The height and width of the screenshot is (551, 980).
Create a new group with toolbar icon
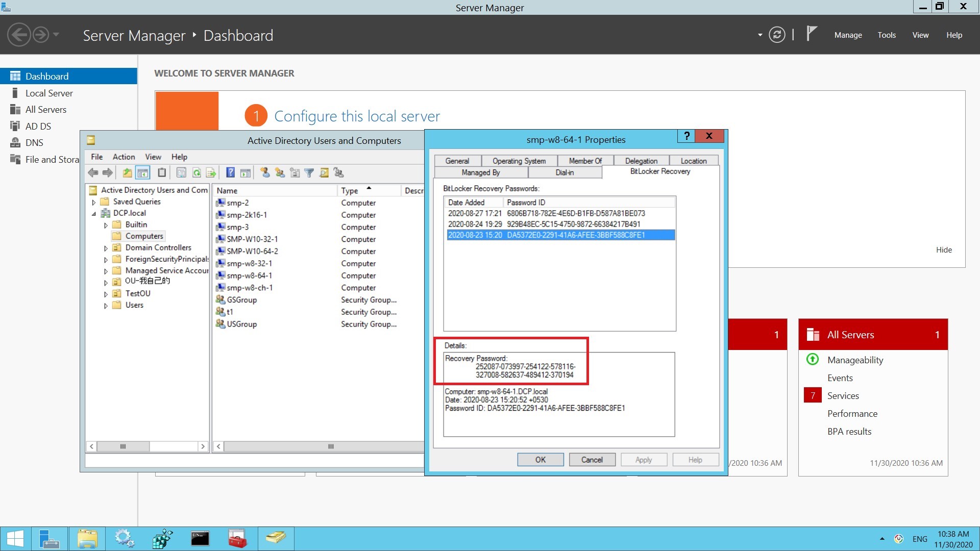pyautogui.click(x=280, y=173)
